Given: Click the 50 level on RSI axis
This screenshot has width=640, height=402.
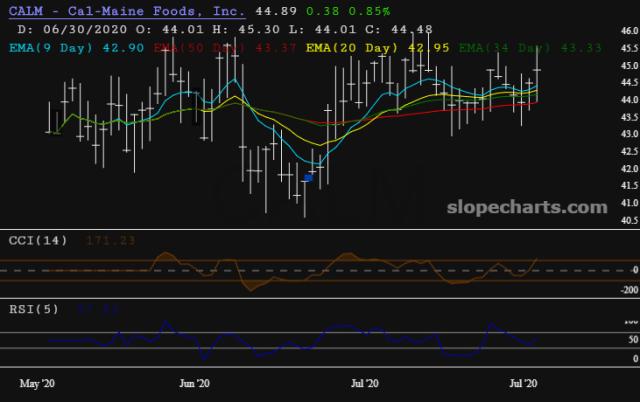Looking at the screenshot, I should click(x=631, y=341).
